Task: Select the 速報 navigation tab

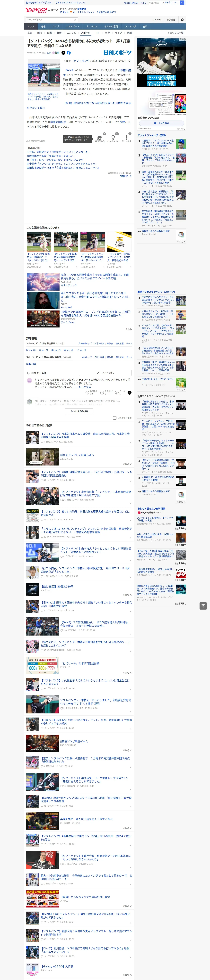Action: [x=43, y=27]
